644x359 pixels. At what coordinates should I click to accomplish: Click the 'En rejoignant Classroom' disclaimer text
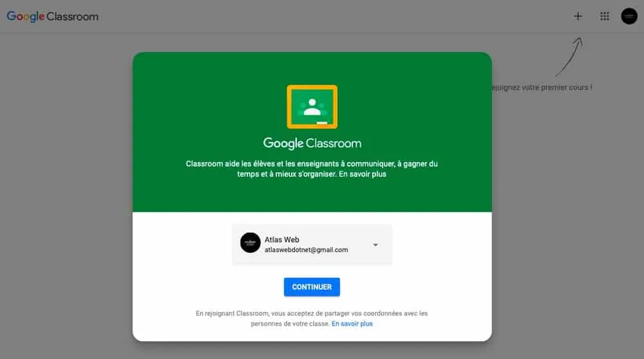(x=312, y=318)
